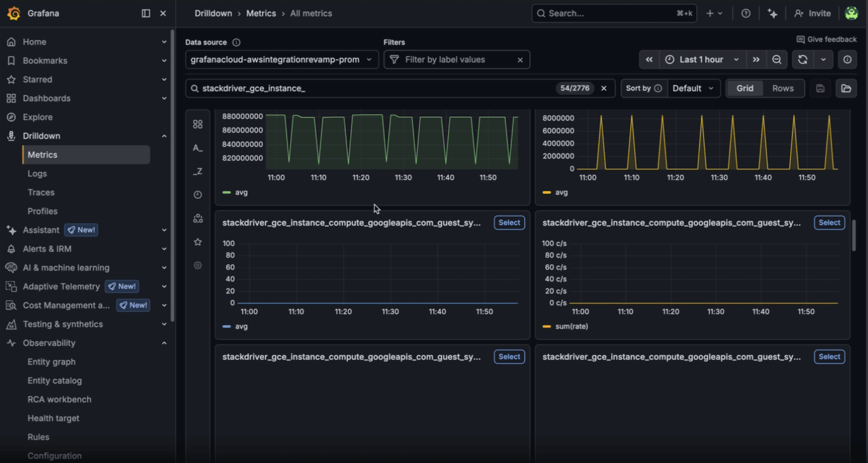Expand the Starred section chevron

click(164, 80)
